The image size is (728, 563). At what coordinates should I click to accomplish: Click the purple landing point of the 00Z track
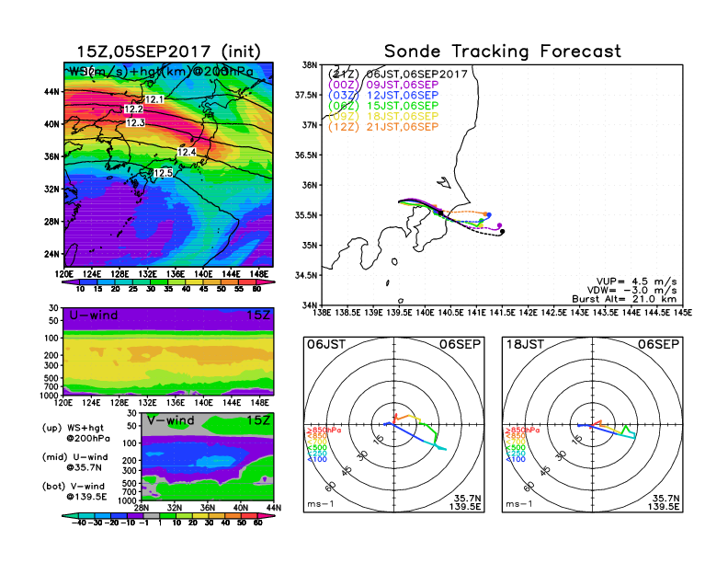499,225
